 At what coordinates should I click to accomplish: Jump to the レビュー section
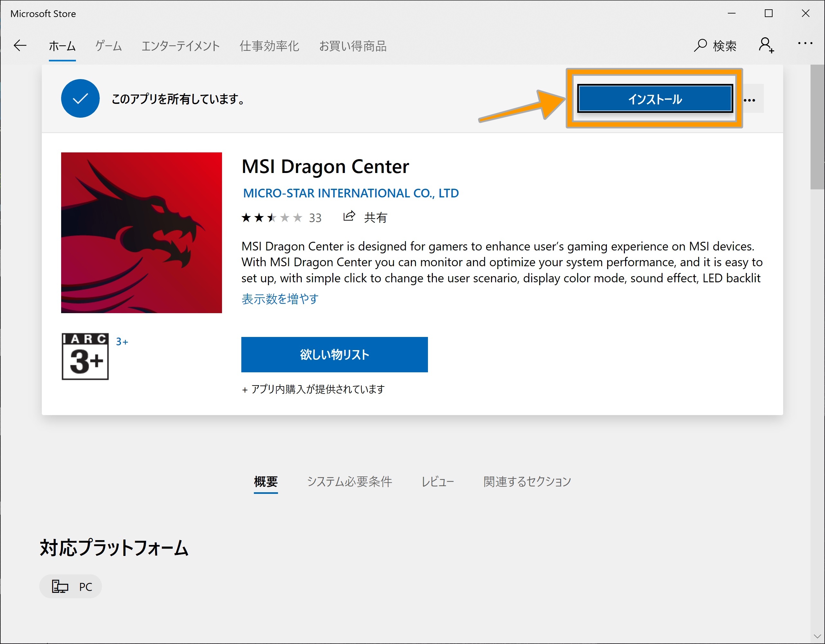[437, 481]
